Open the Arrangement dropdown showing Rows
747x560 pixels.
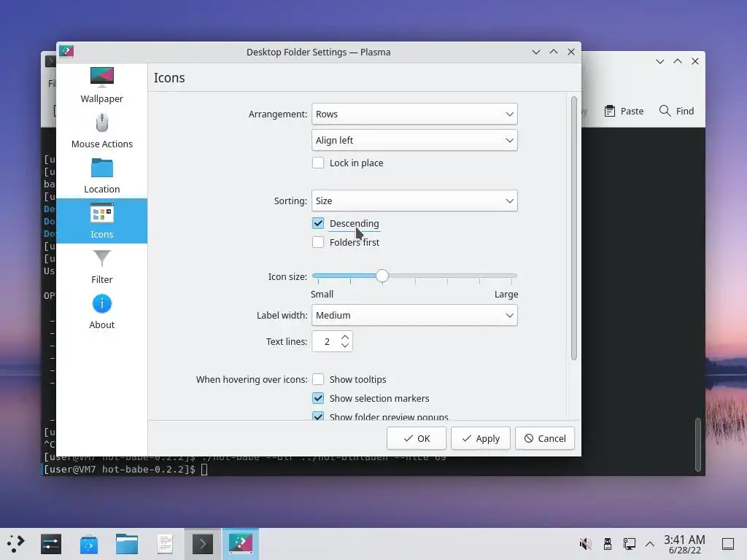(414, 114)
